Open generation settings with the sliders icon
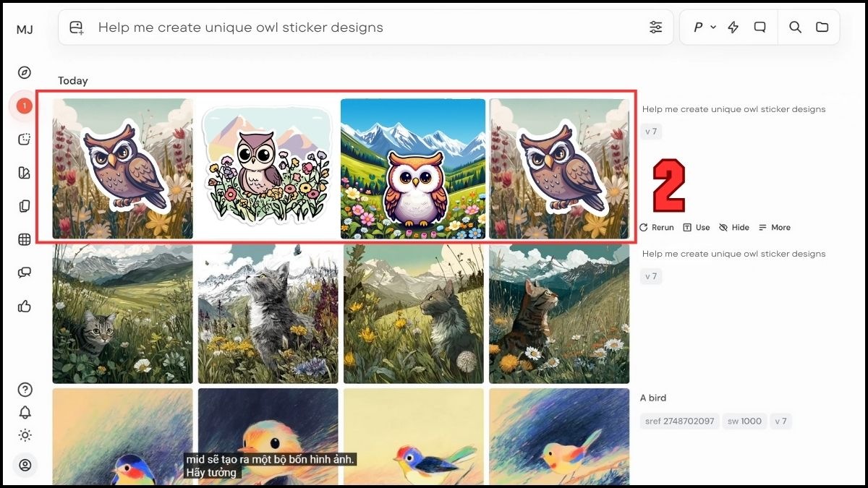Screen dimensions: 868x488 coord(656,27)
